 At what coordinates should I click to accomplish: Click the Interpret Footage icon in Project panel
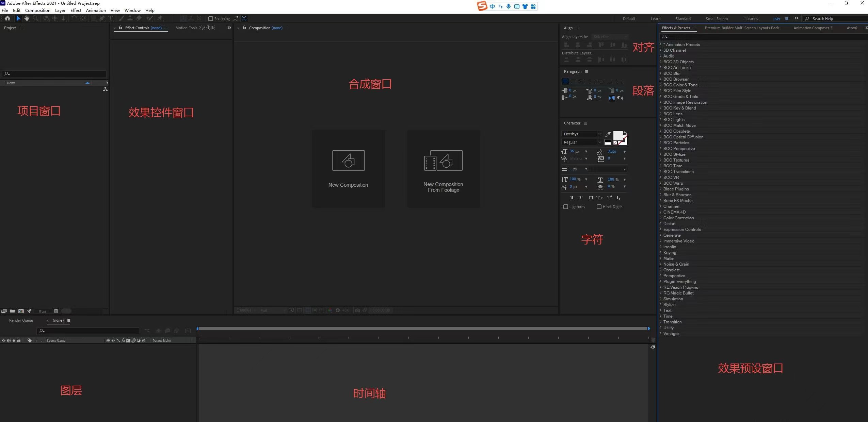pos(4,311)
